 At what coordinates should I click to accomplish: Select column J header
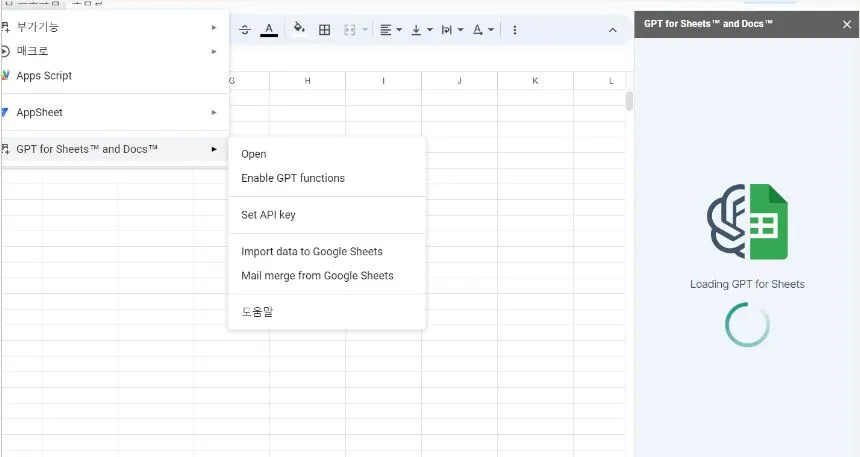(460, 81)
